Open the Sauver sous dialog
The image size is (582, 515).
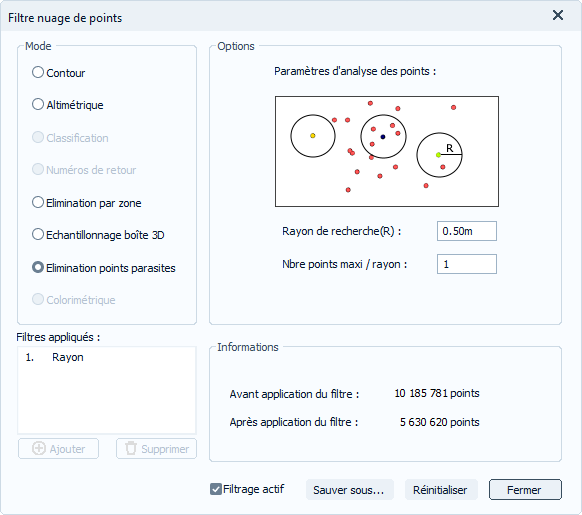click(349, 490)
